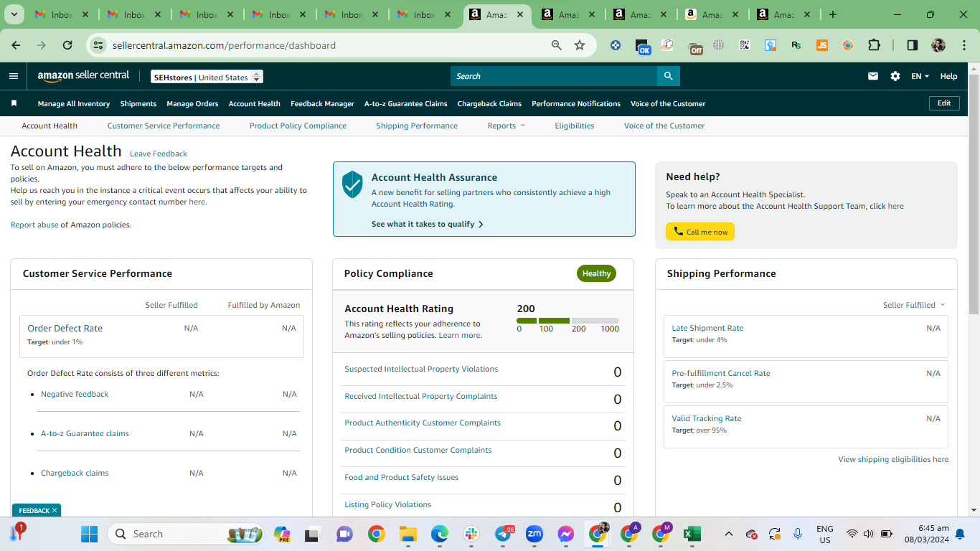
Task: Expand the Reports dropdown tab
Action: [507, 126]
